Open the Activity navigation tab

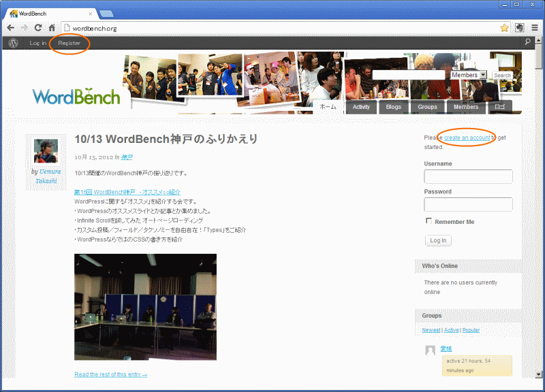pos(361,107)
